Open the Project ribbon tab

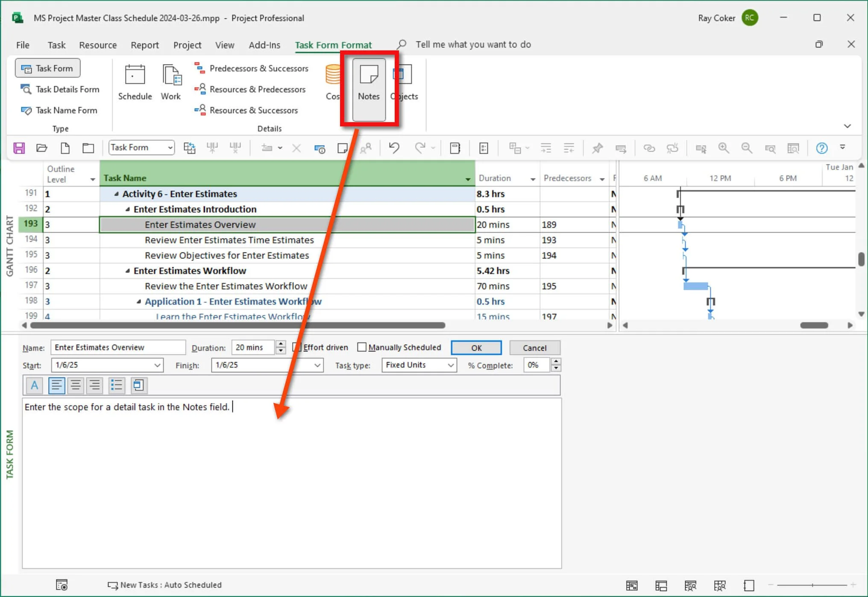[187, 45]
